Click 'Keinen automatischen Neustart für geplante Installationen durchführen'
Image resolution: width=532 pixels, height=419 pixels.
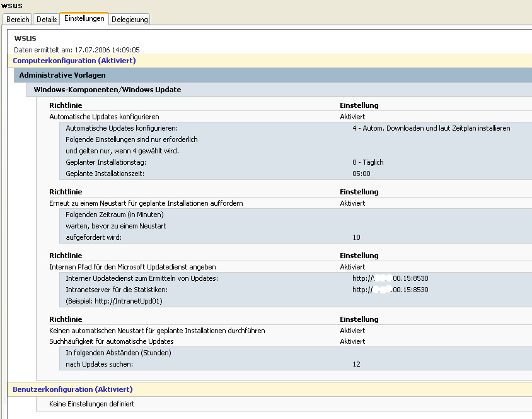(x=157, y=331)
